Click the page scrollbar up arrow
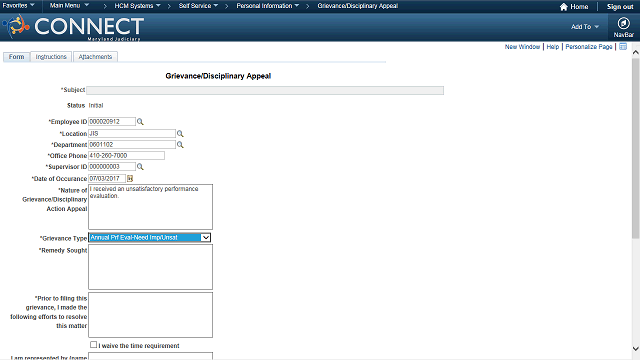The image size is (640, 360). tap(636, 52)
